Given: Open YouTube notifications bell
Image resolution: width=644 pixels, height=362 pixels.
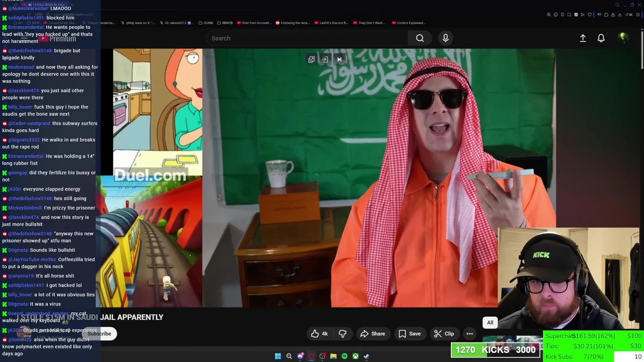Looking at the screenshot, I should click(601, 38).
